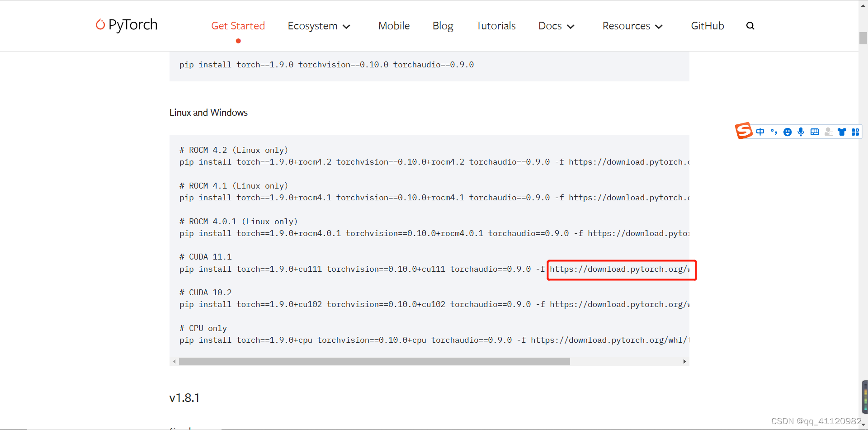Go to the Get Started tab

238,26
